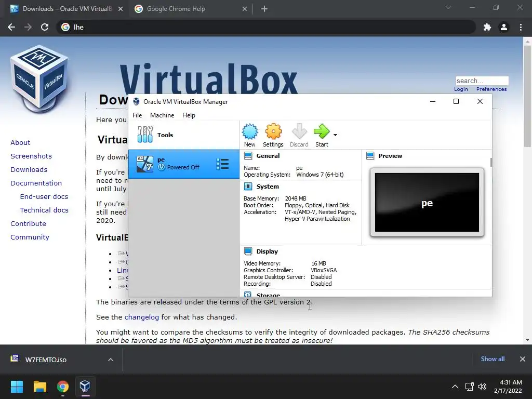Open the network tray icon
Viewport: 532px width, 399px height.
point(470,387)
